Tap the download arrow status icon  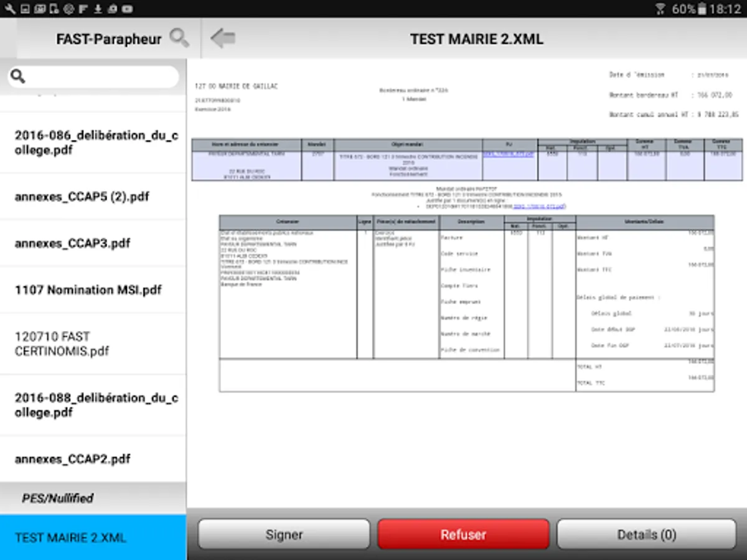pos(98,9)
